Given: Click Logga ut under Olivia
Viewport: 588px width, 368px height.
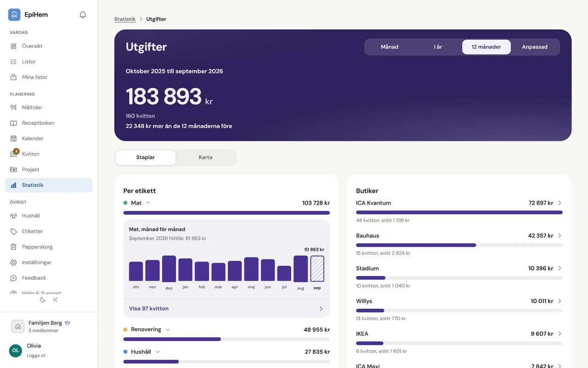Looking at the screenshot, I should [36, 356].
